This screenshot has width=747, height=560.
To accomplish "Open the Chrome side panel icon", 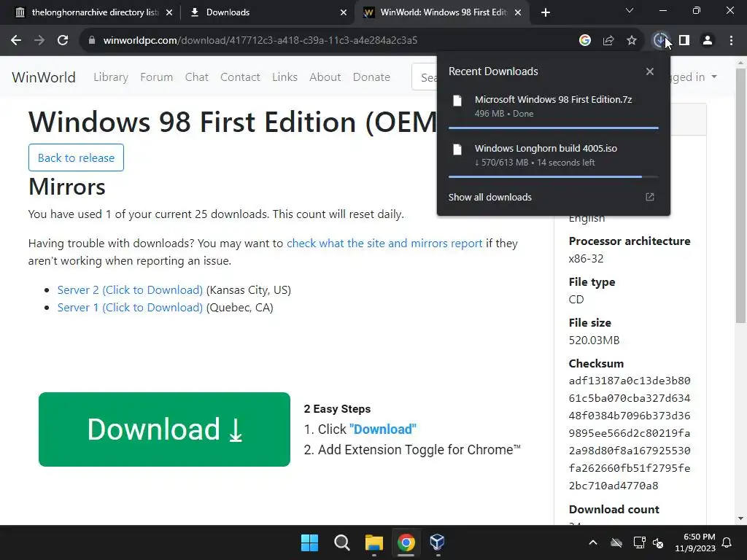I will pyautogui.click(x=684, y=41).
